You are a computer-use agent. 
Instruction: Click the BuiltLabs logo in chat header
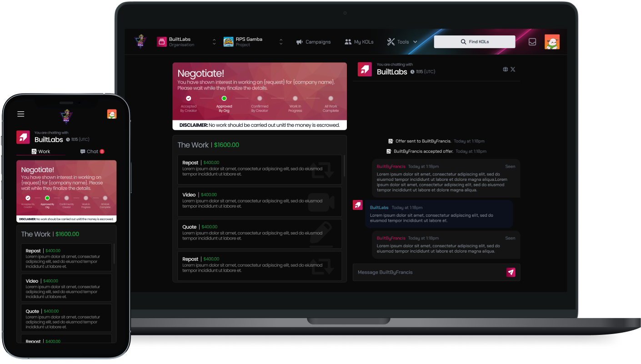point(365,69)
